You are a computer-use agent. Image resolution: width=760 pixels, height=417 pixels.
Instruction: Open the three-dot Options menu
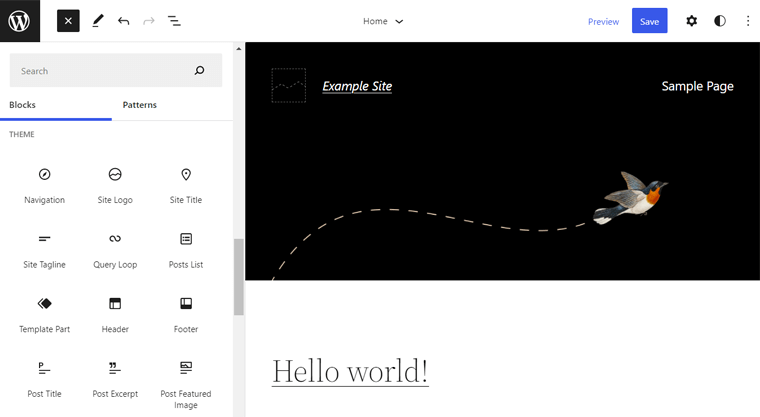[748, 21]
